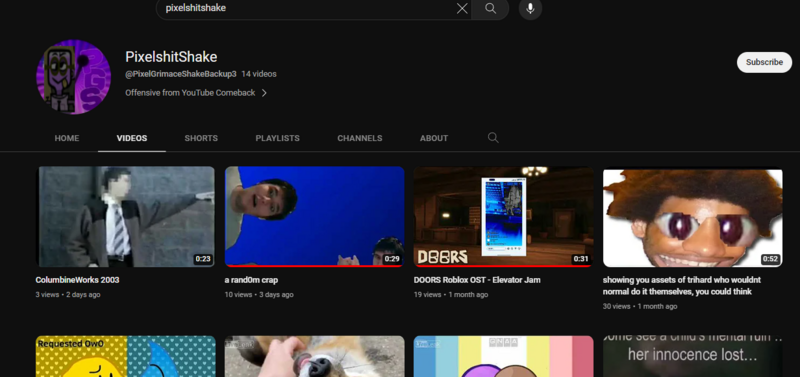The image size is (800, 377).
Task: Open ColumbineWorks 2003 video thumbnail
Action: point(126,216)
